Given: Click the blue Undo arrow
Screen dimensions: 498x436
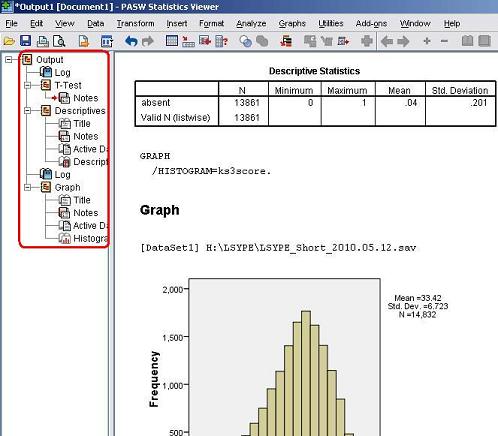Looking at the screenshot, I should [131, 41].
